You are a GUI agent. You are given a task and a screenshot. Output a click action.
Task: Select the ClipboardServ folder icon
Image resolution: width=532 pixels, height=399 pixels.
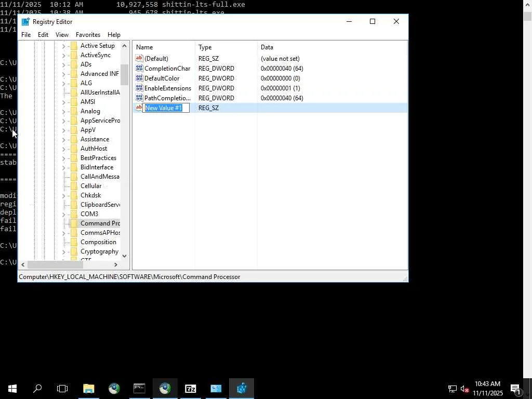click(x=74, y=205)
